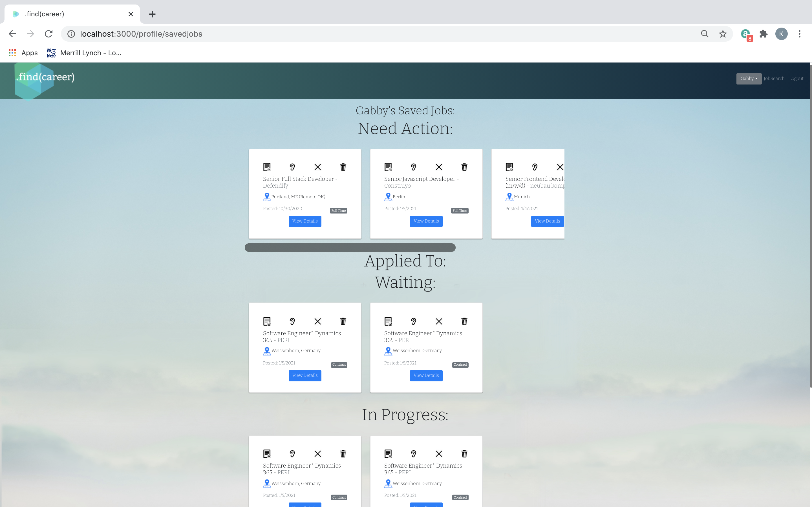Click Logout in navigation bar

point(796,79)
